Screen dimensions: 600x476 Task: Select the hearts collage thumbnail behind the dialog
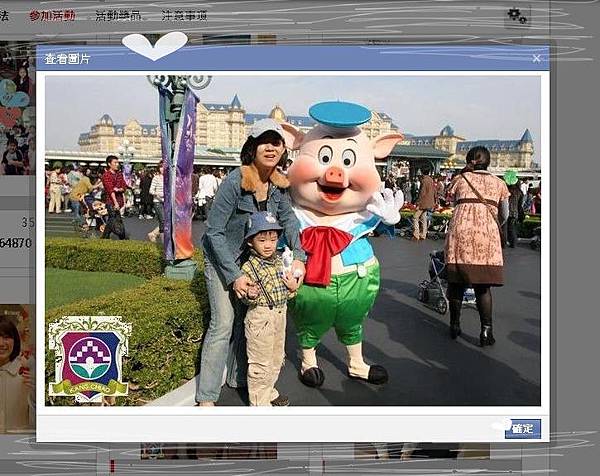click(x=18, y=108)
